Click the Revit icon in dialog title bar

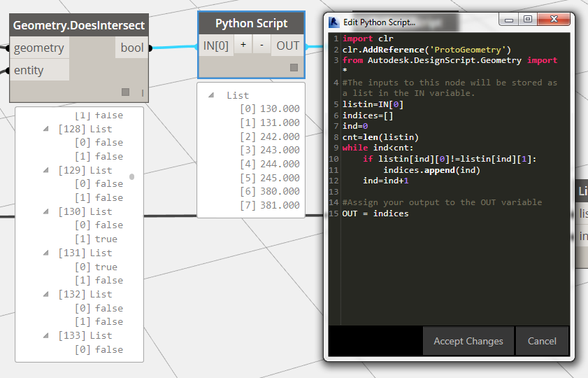coord(334,22)
